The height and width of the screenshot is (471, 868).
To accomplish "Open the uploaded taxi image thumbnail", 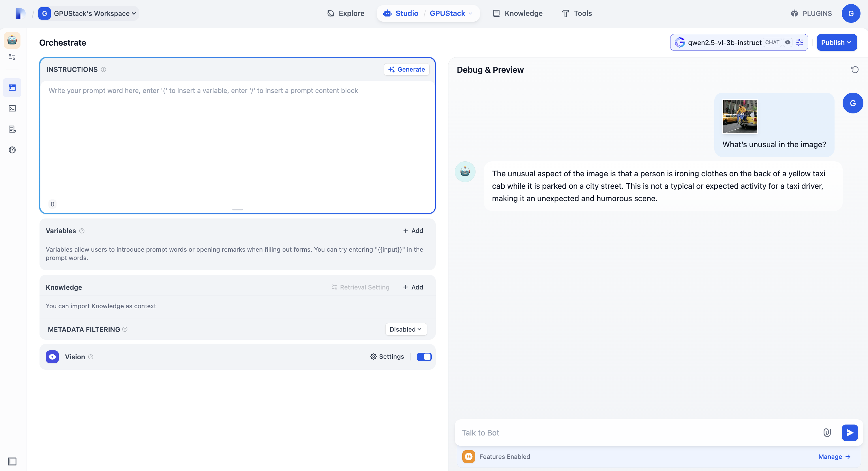I will pos(740,117).
